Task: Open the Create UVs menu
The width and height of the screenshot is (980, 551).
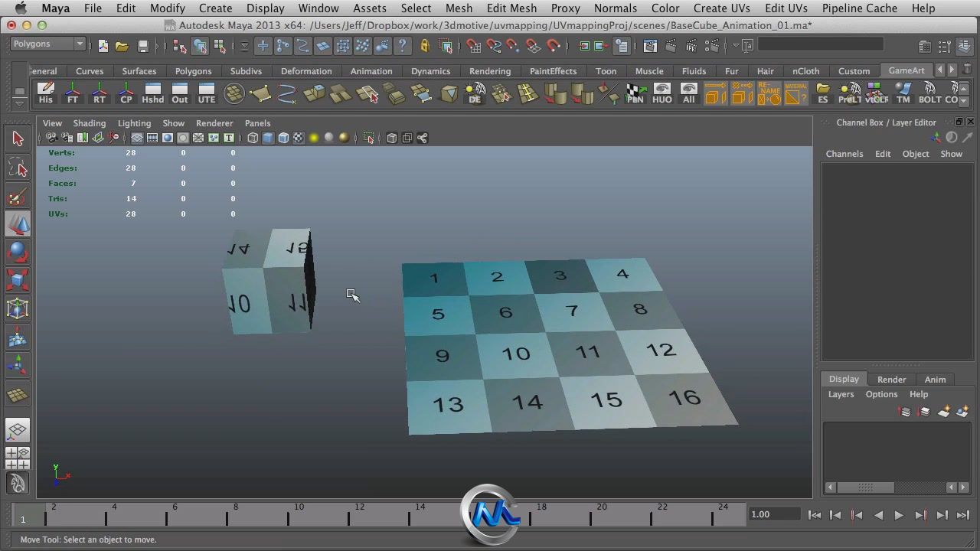Action: (721, 8)
